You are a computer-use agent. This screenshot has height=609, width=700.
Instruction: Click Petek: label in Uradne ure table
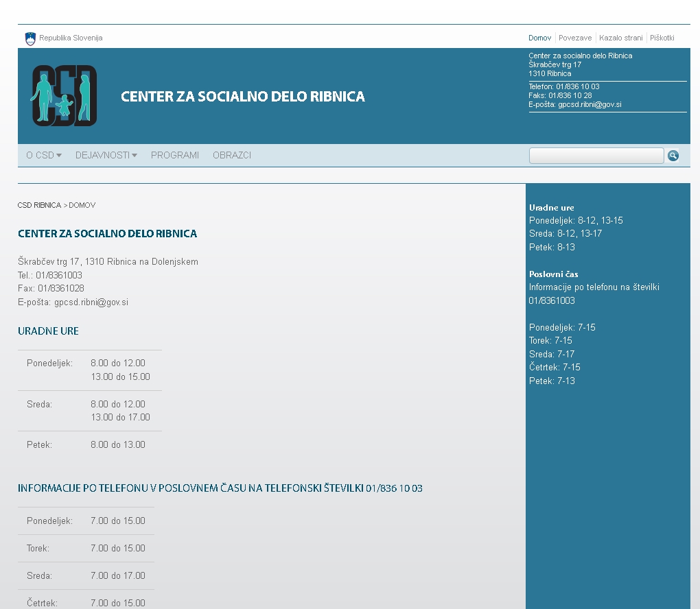pos(39,445)
